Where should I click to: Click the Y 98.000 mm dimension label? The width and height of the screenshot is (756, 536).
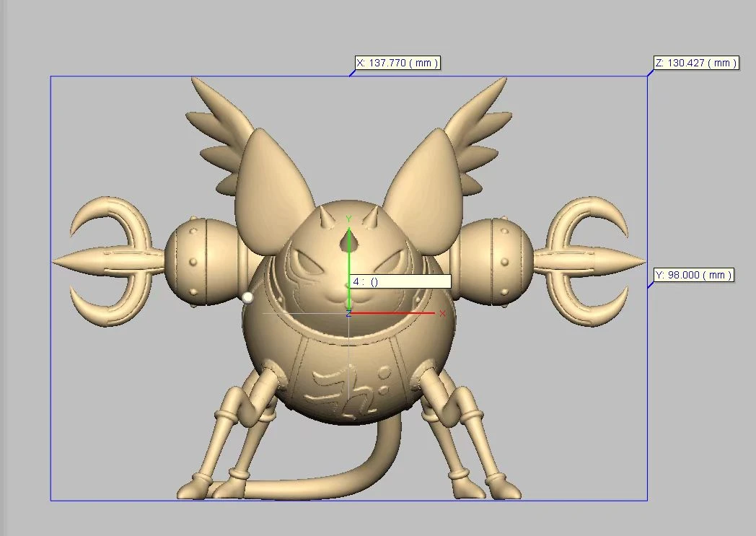(693, 275)
